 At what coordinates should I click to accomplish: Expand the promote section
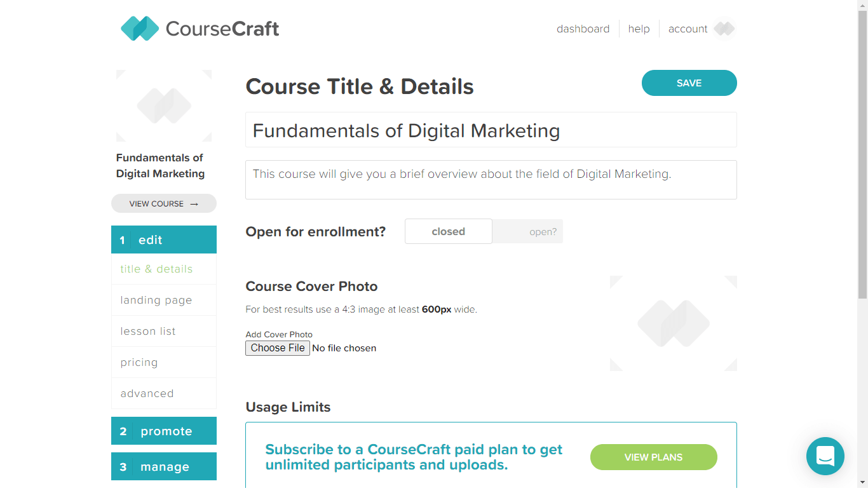pos(164,431)
